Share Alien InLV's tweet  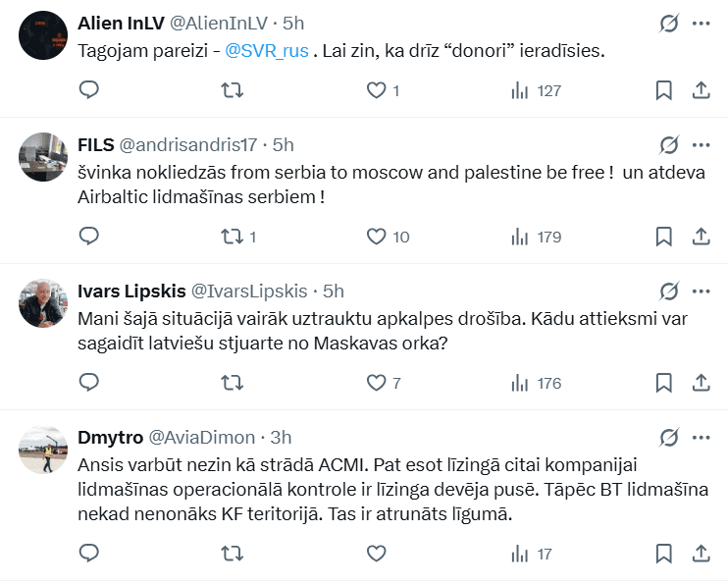click(x=702, y=90)
